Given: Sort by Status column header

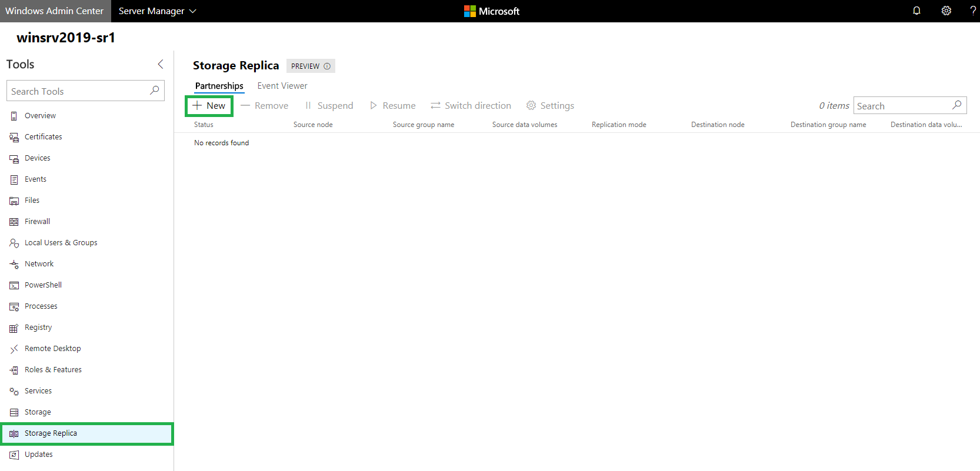Looking at the screenshot, I should [204, 125].
